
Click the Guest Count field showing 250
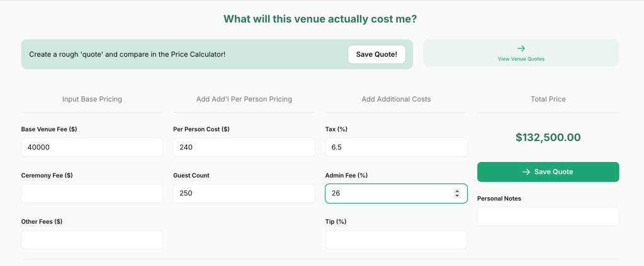click(244, 194)
